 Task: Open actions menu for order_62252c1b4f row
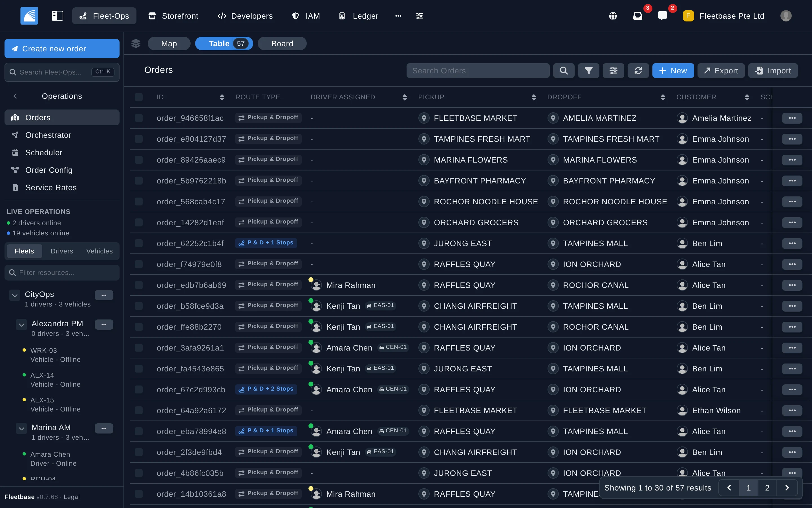pyautogui.click(x=792, y=243)
